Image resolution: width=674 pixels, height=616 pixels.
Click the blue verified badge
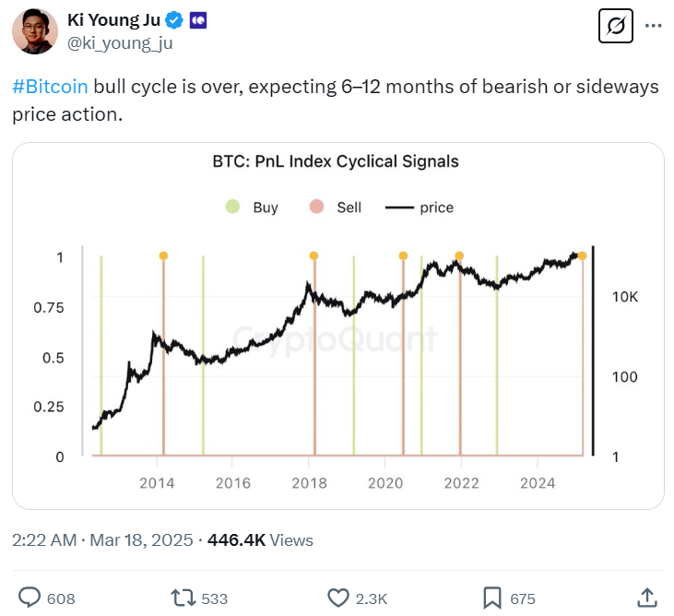pyautogui.click(x=173, y=20)
